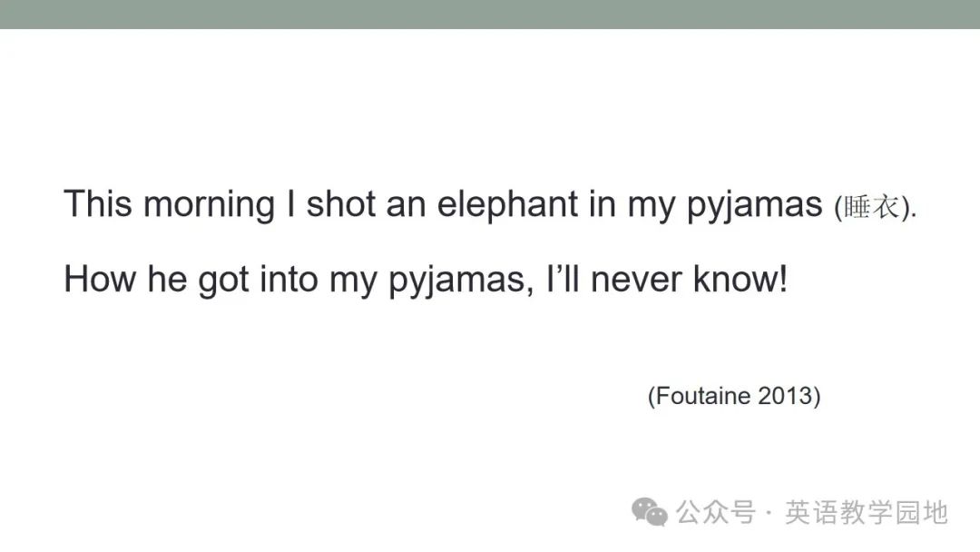Click "pyjamas," in the second sentence
The image size is (980, 552).
[x=461, y=280]
